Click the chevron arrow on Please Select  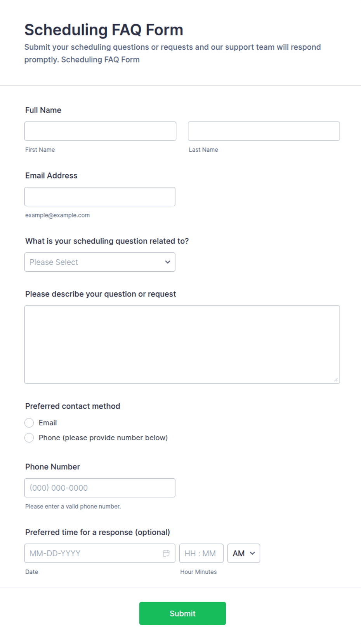[x=168, y=262]
